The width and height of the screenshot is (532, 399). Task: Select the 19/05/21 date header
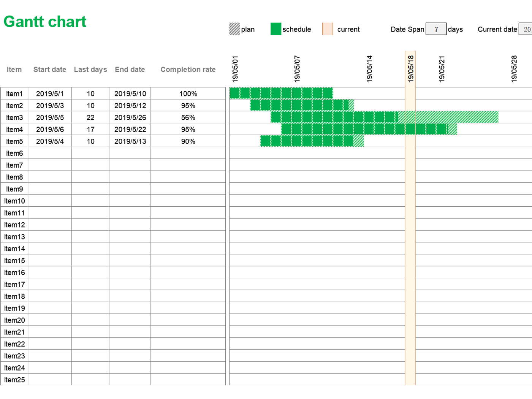tap(442, 69)
